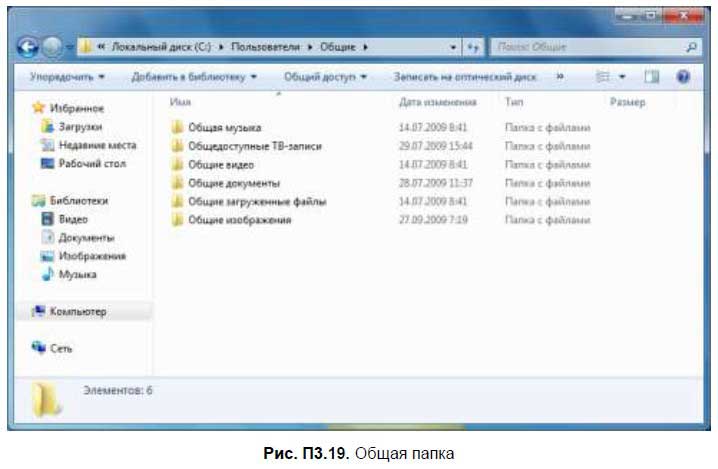The height and width of the screenshot is (469, 718).
Task: Go back with the Back arrow button
Action: (27, 47)
